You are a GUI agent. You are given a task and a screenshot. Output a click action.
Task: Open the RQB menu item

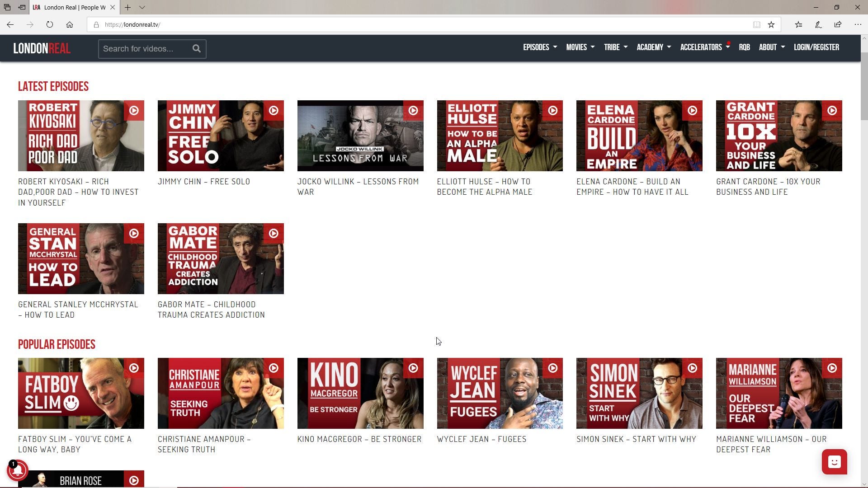tap(744, 47)
